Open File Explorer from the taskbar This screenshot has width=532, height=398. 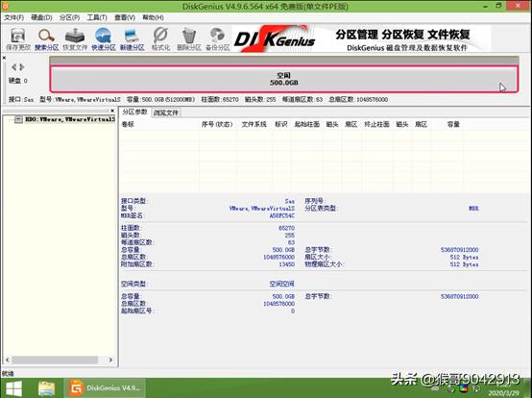(x=46, y=388)
